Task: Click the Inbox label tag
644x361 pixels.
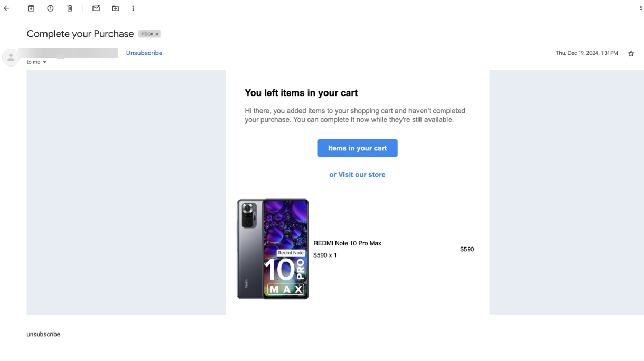Action: [146, 34]
